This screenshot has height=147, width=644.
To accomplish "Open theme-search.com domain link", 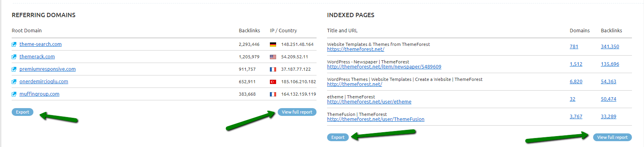I will 40,44.
